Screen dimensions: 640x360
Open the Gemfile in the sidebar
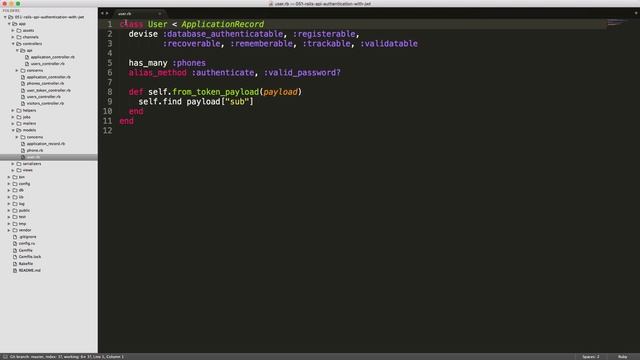[x=25, y=250]
